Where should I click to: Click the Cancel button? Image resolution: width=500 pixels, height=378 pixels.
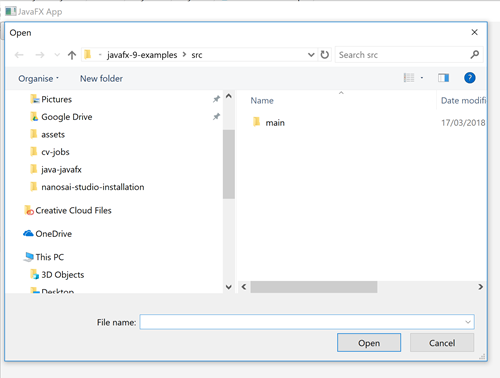(442, 343)
